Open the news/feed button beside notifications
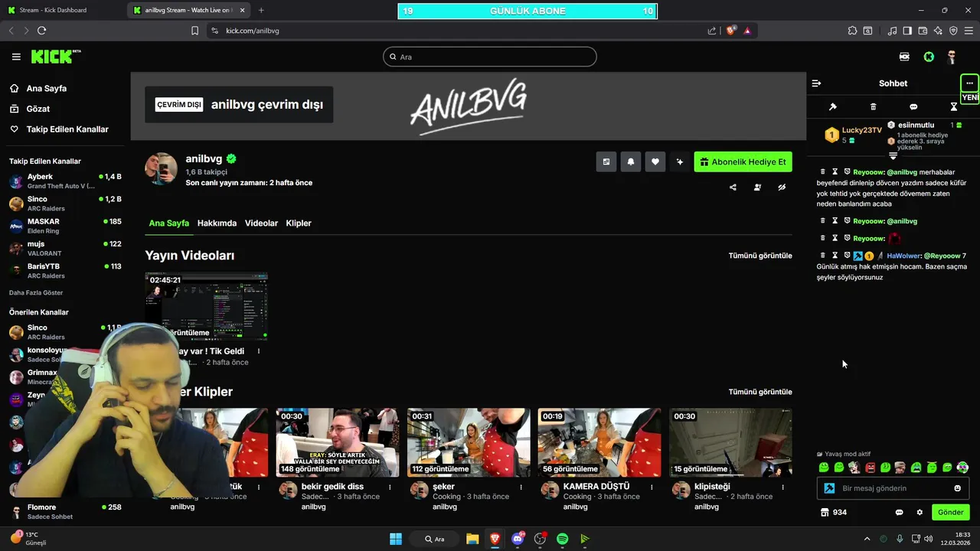The image size is (980, 551). point(606,161)
